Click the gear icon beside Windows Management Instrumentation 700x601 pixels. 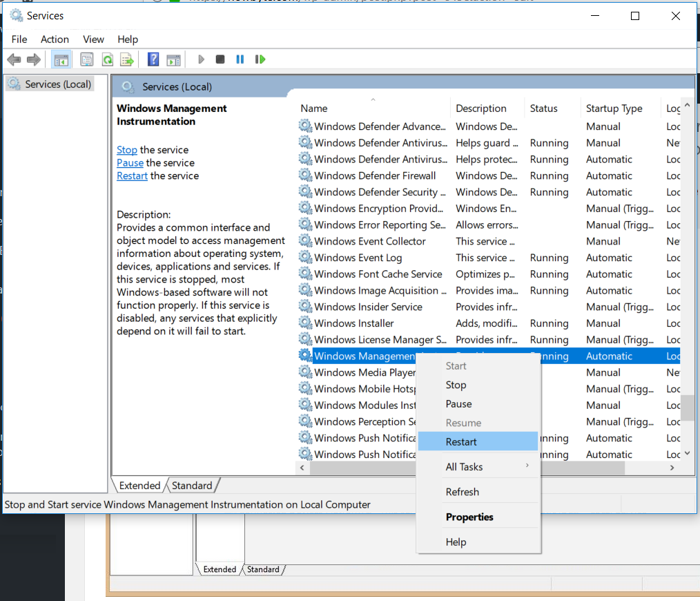[x=305, y=356]
